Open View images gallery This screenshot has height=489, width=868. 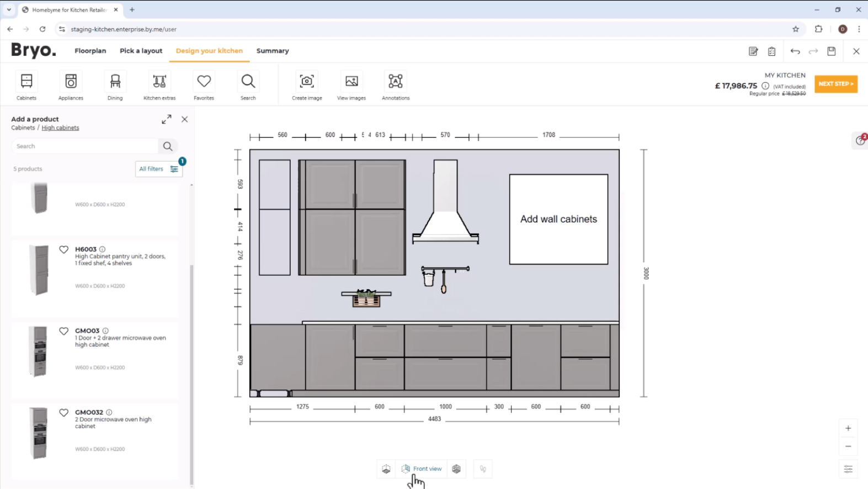point(352,86)
